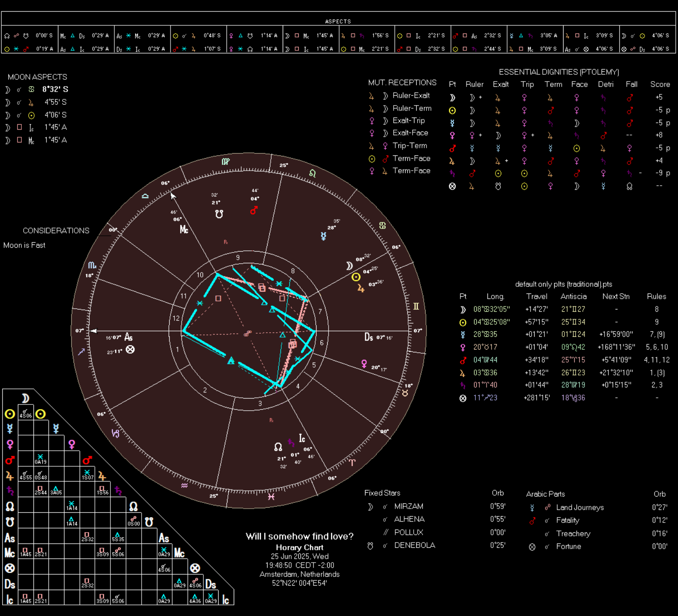Click the Antiscia column header
The height and width of the screenshot is (616, 678).
coord(573,296)
